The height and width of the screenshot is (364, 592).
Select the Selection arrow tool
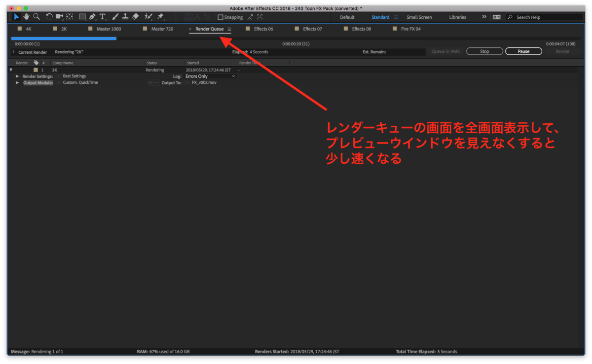pos(17,17)
